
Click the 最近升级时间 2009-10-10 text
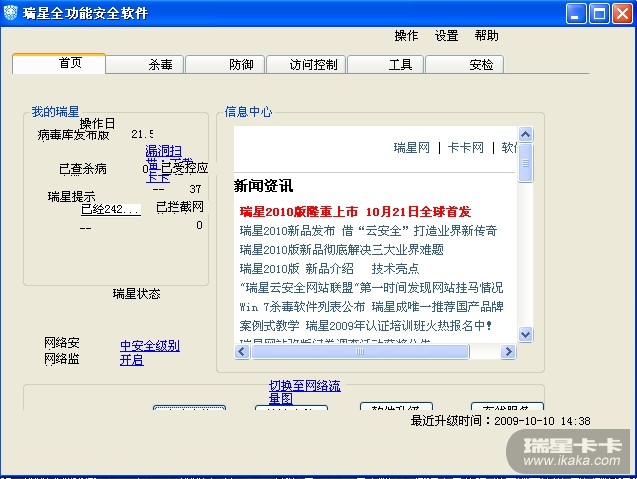coord(500,421)
